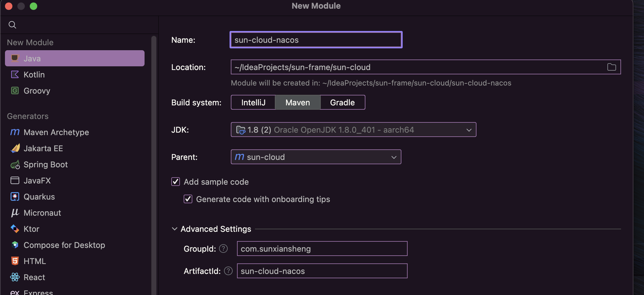644x295 pixels.
Task: Choose JavaFX generator
Action: (x=75, y=180)
